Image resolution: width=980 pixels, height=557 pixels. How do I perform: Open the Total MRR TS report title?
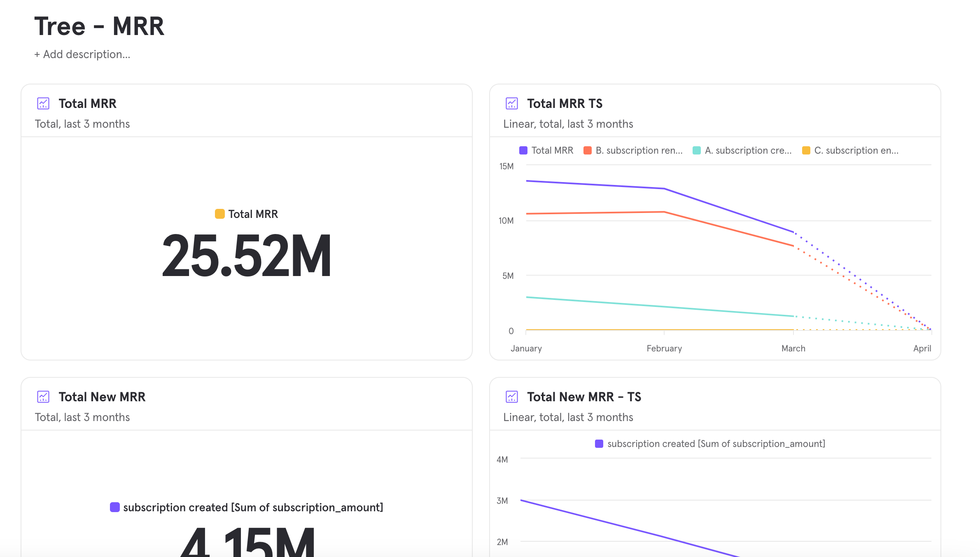pos(565,103)
